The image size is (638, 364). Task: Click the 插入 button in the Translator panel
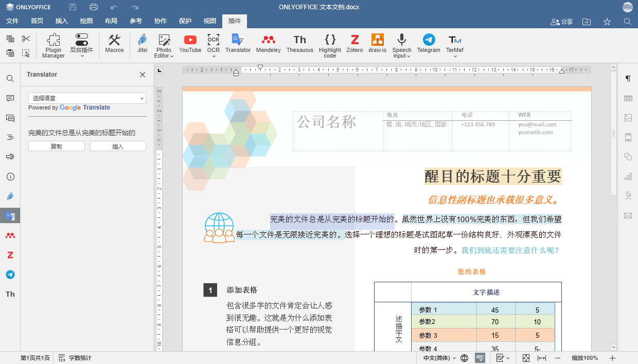tap(118, 145)
